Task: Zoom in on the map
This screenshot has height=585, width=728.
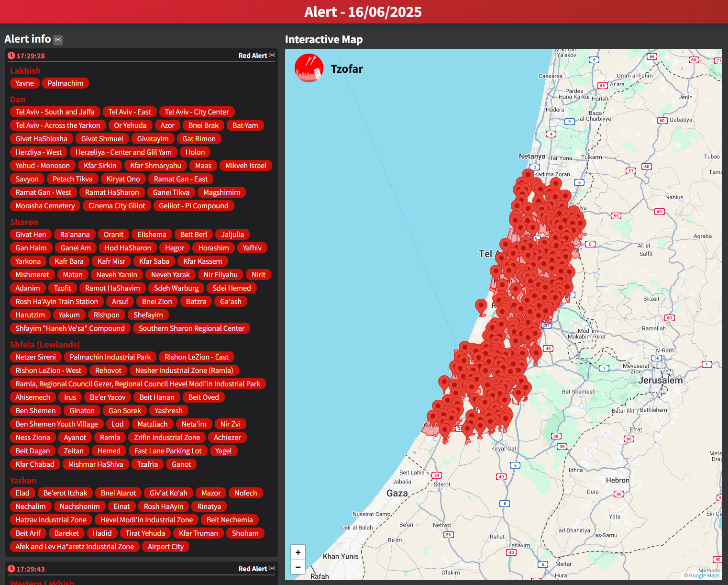Action: pos(298,552)
